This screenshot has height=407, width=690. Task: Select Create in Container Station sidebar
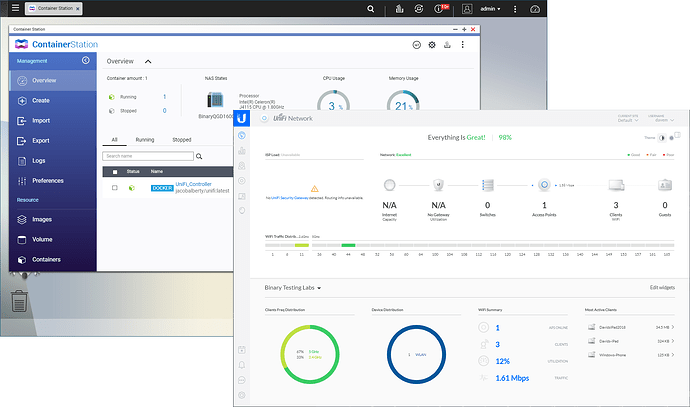(x=53, y=101)
